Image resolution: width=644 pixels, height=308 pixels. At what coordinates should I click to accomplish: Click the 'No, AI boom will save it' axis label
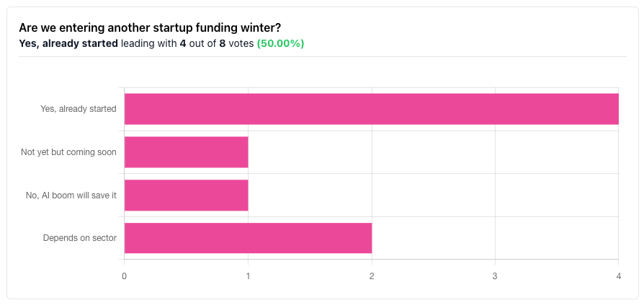70,195
